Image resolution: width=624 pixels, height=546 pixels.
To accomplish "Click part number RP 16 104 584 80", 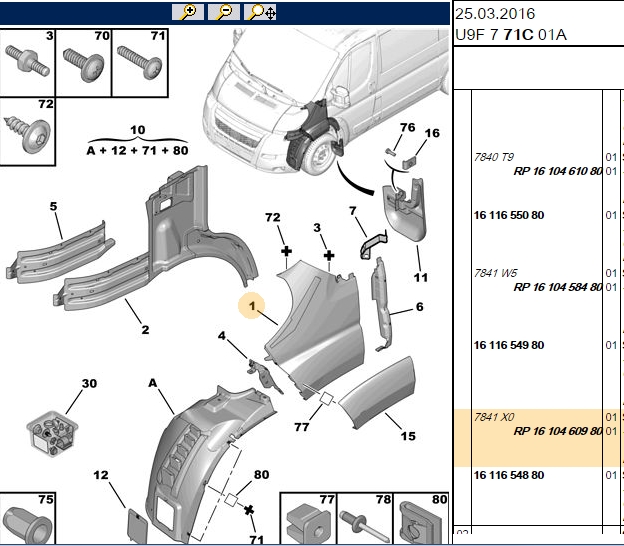I will pos(558,287).
